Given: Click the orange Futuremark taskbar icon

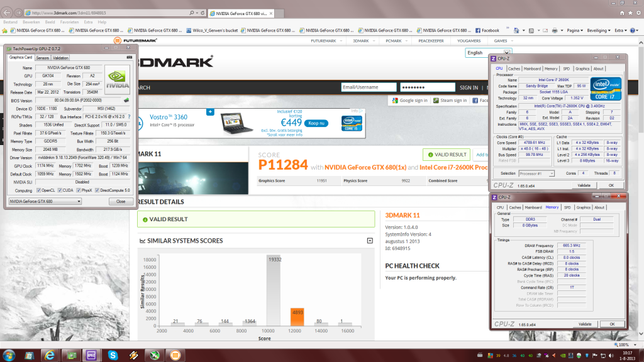Looking at the screenshot, I should click(x=175, y=355).
